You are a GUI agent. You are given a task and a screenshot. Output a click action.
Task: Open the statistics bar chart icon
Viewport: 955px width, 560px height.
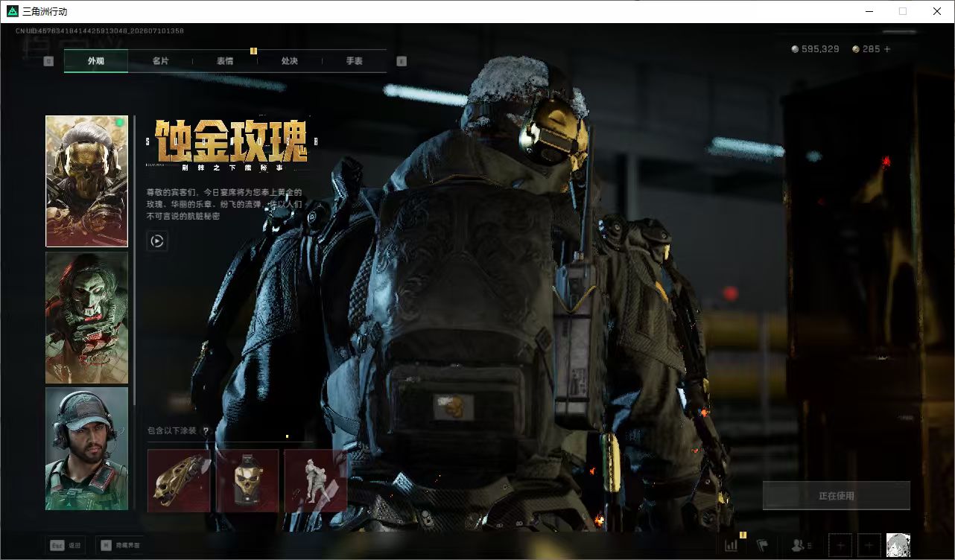pyautogui.click(x=731, y=545)
